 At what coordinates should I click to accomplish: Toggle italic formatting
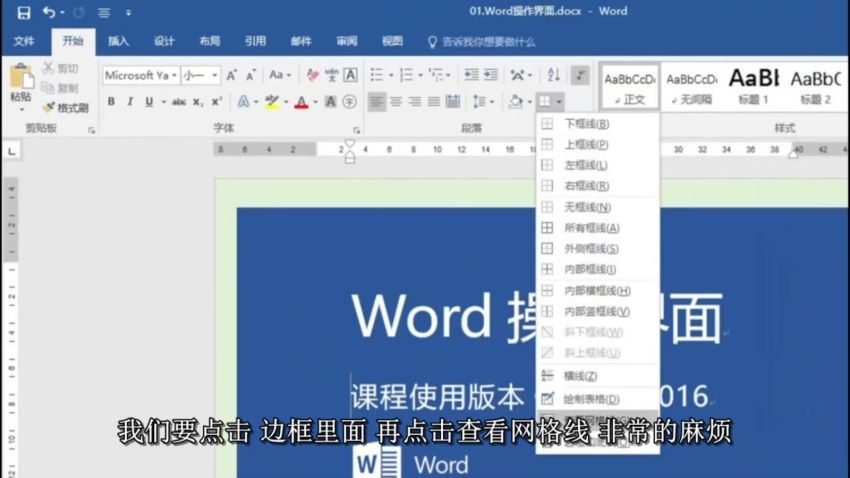[130, 101]
